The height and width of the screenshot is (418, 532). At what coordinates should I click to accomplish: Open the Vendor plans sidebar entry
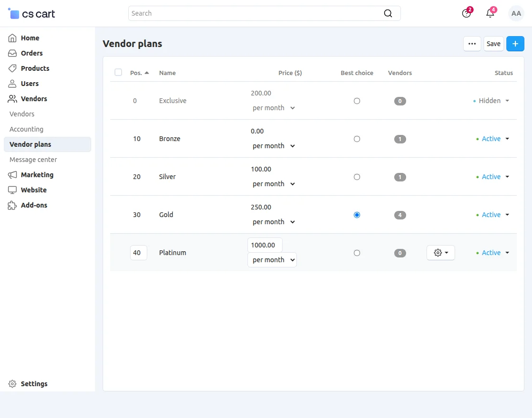30,144
